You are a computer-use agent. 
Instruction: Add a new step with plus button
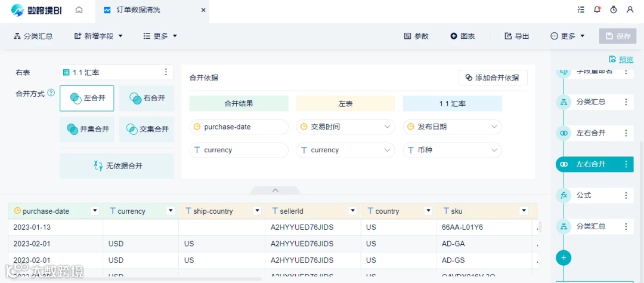(x=563, y=257)
